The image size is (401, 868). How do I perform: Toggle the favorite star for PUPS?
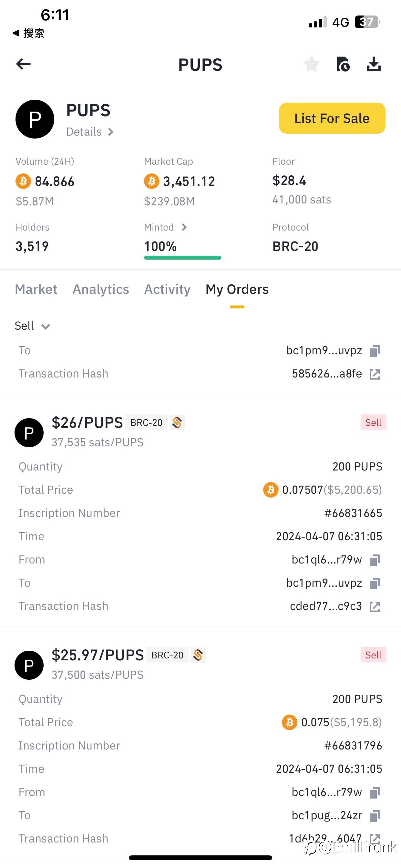pyautogui.click(x=311, y=64)
